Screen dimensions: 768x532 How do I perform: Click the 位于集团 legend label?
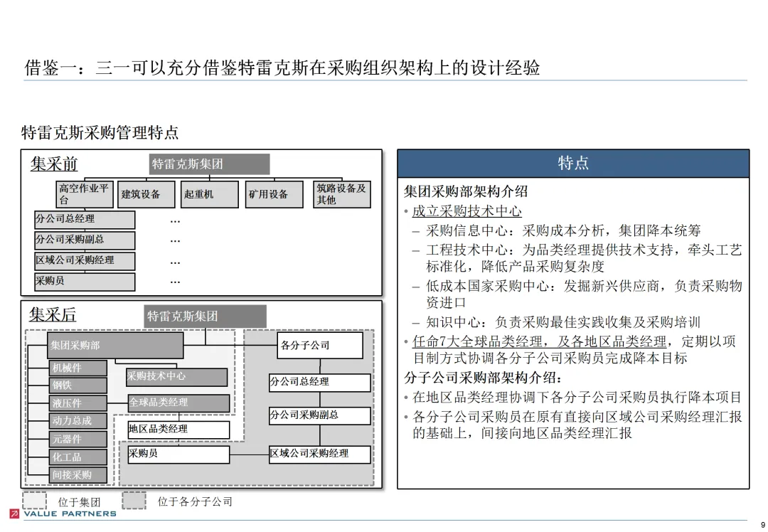click(x=80, y=502)
